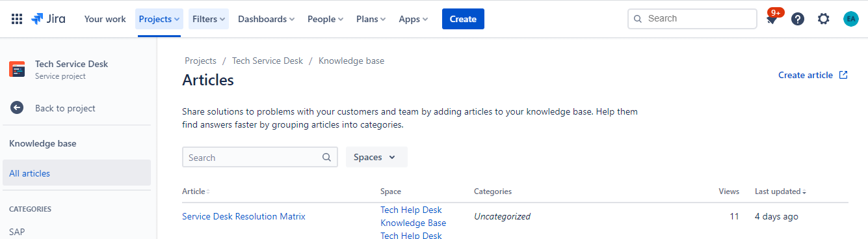
Task: Open the help question mark icon
Action: point(798,19)
